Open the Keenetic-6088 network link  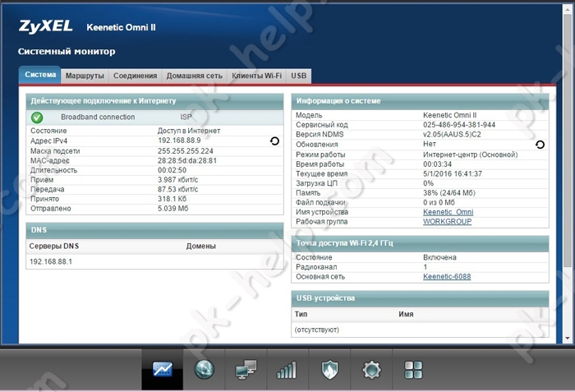[447, 277]
